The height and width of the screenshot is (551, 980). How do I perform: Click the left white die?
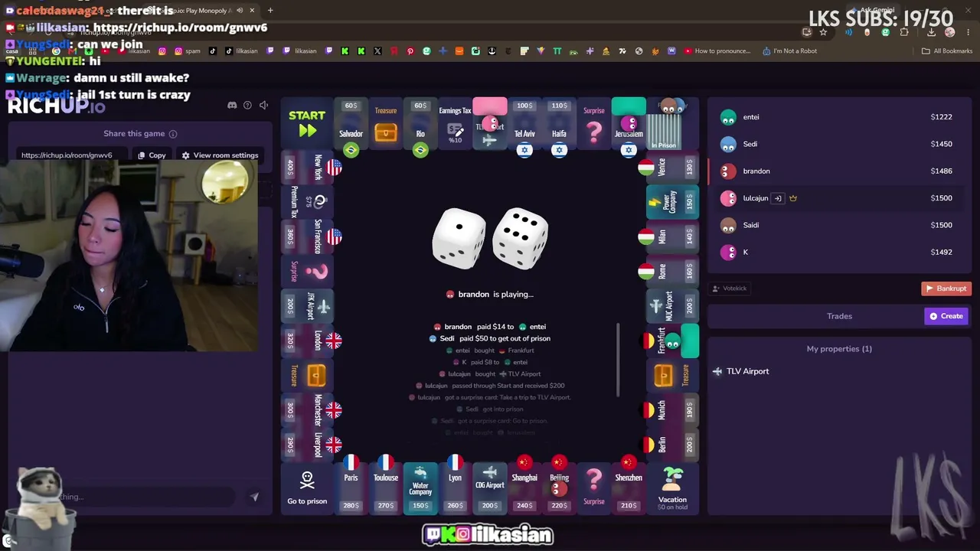click(459, 238)
